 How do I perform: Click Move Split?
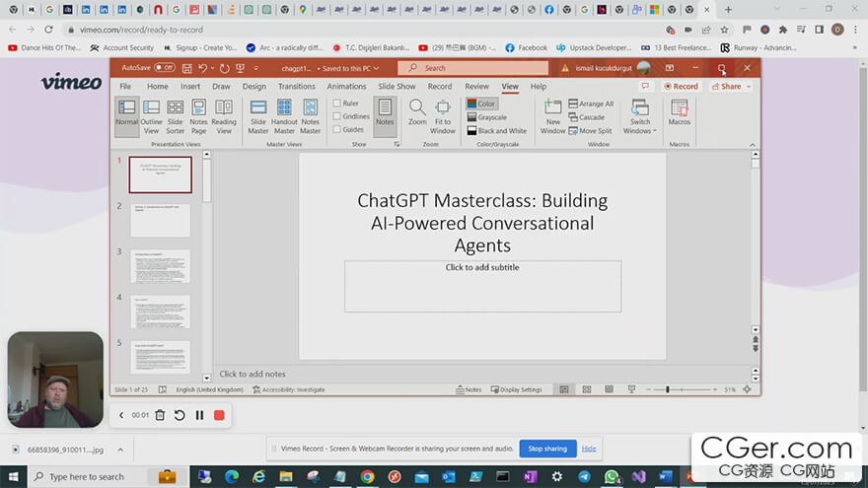(590, 131)
